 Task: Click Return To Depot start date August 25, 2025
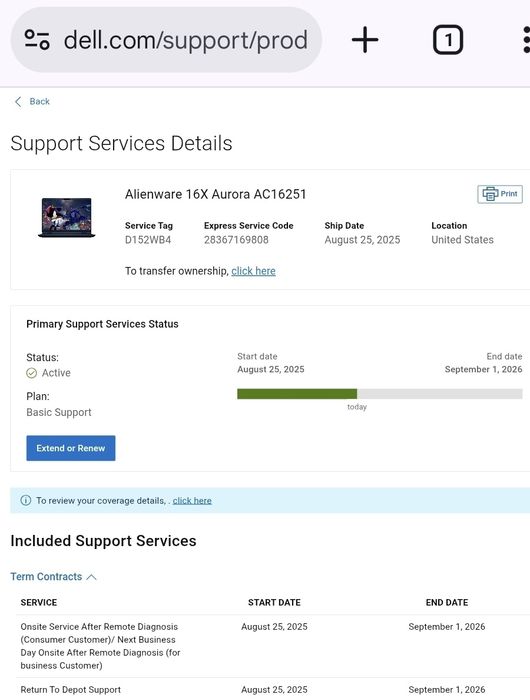coord(274,690)
